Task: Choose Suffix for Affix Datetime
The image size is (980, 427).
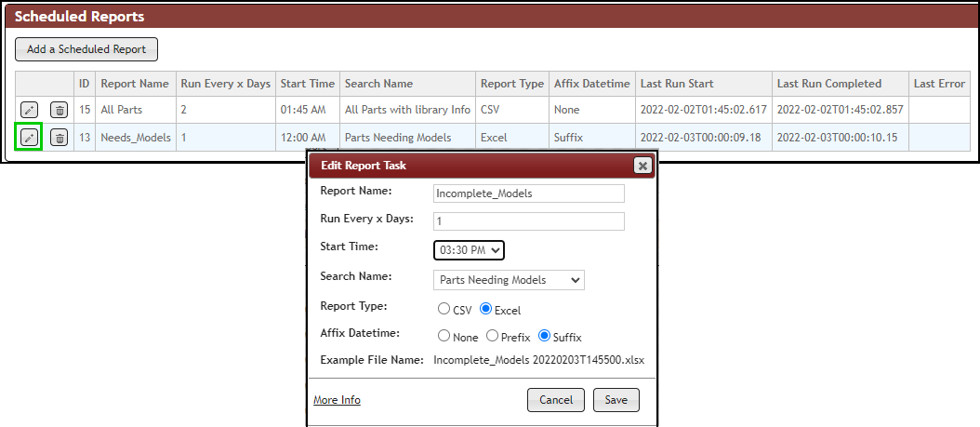Action: point(544,337)
